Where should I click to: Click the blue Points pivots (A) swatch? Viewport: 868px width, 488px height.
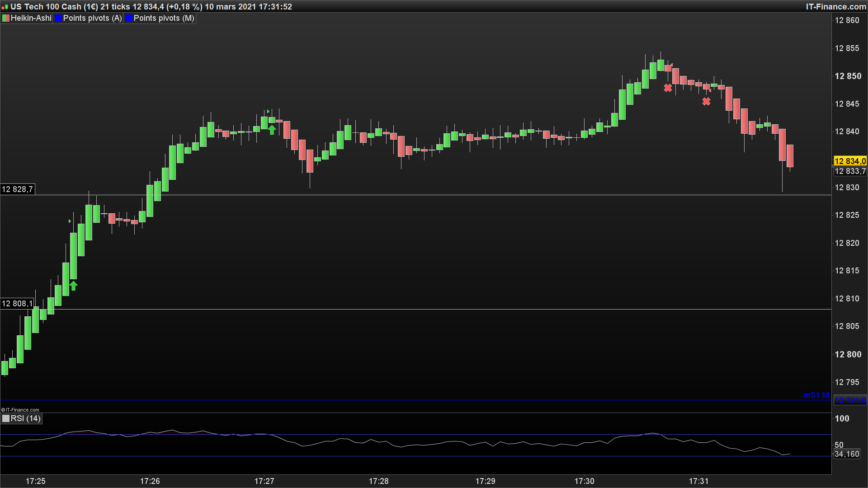coord(58,18)
